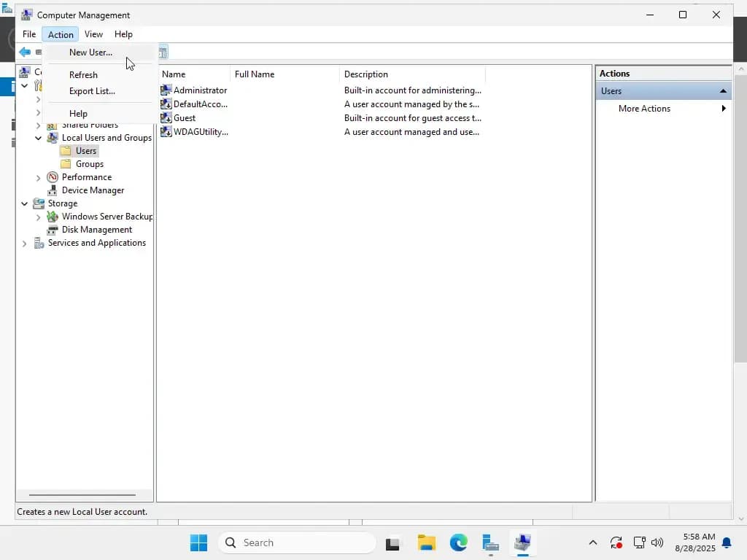Close the Action menu via its header
This screenshot has width=747, height=560.
tap(61, 34)
